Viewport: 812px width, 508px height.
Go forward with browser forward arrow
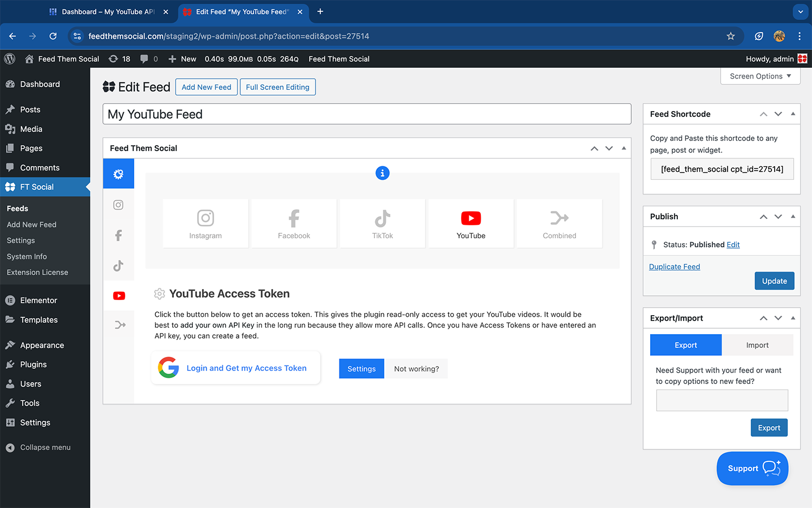32,36
